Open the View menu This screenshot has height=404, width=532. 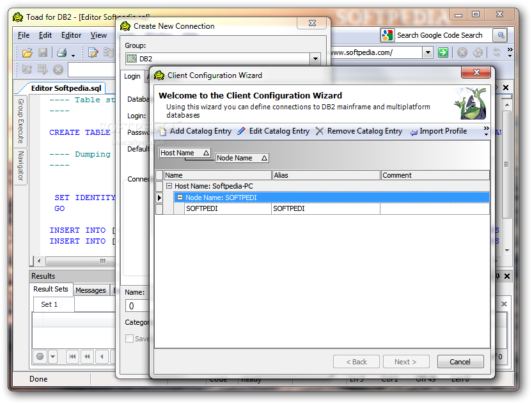coord(98,35)
